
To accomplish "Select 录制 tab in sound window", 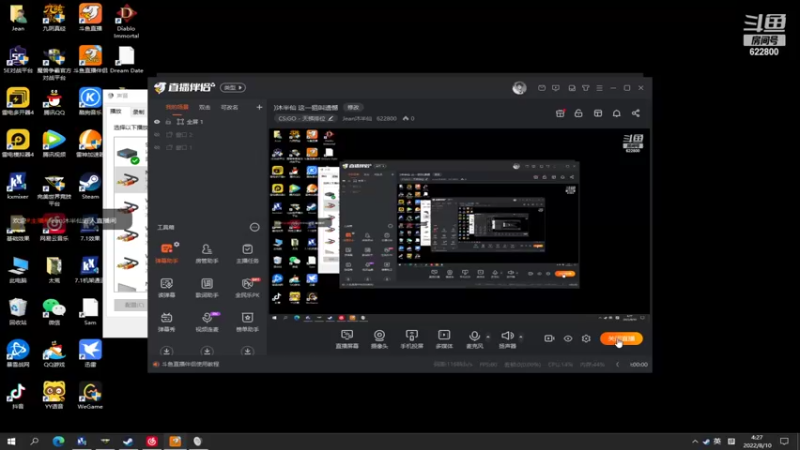I will point(139,111).
